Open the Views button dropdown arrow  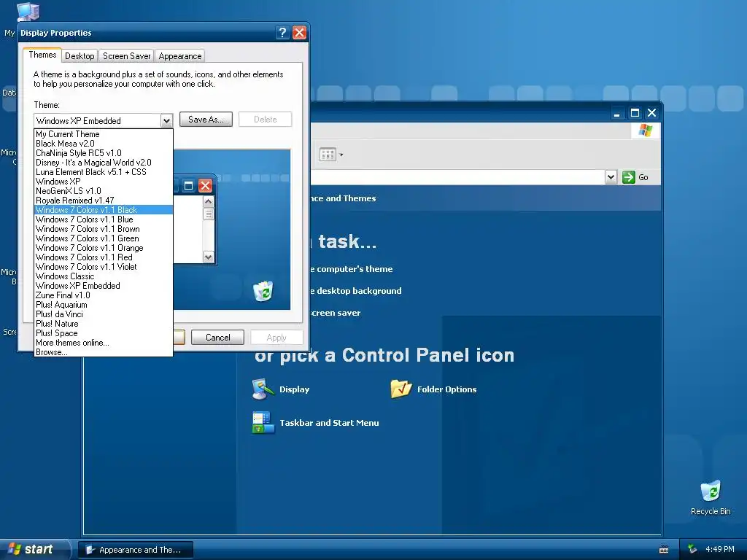341,155
